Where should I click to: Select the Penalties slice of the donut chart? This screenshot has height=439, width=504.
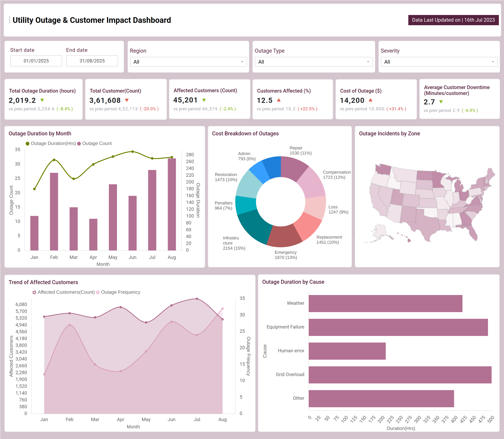tap(246, 205)
